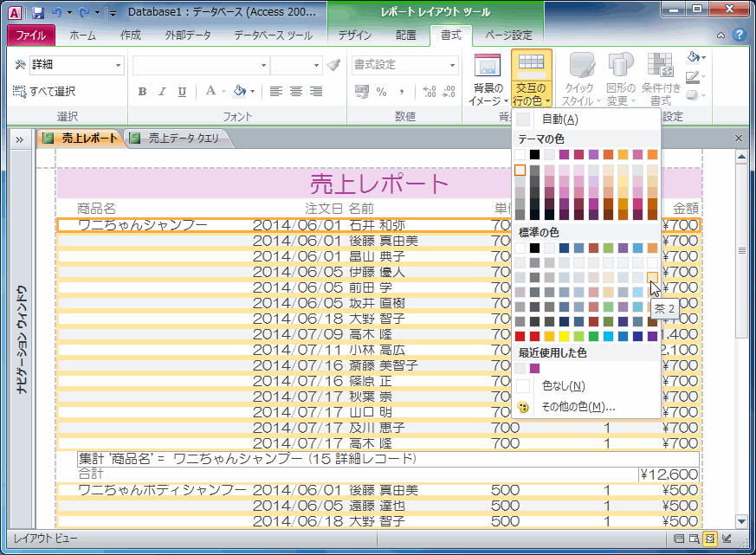Apply percent number format

382,92
